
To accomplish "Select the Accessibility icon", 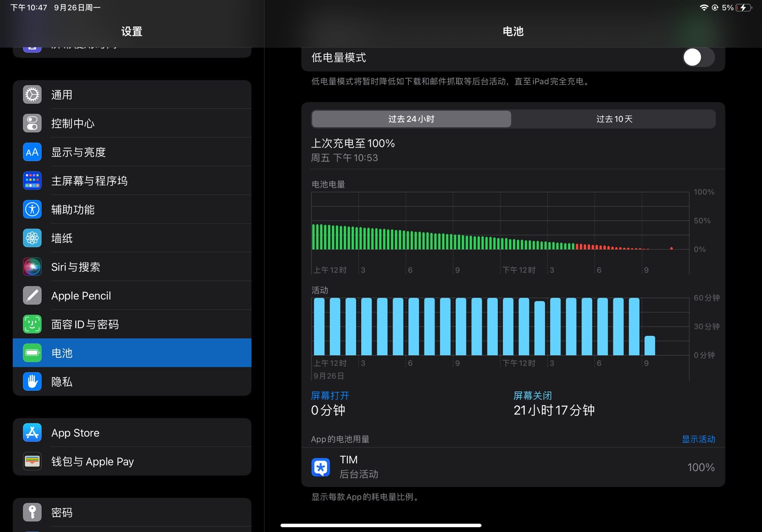I will [32, 209].
